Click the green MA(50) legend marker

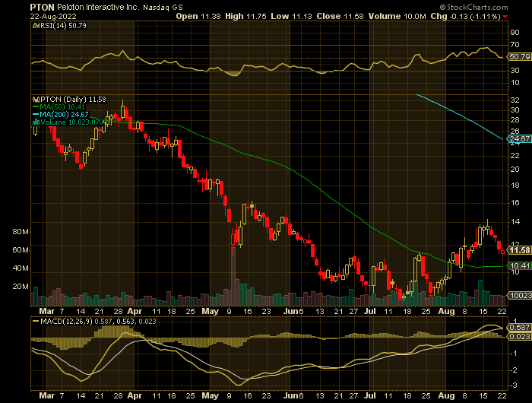[x=33, y=106]
